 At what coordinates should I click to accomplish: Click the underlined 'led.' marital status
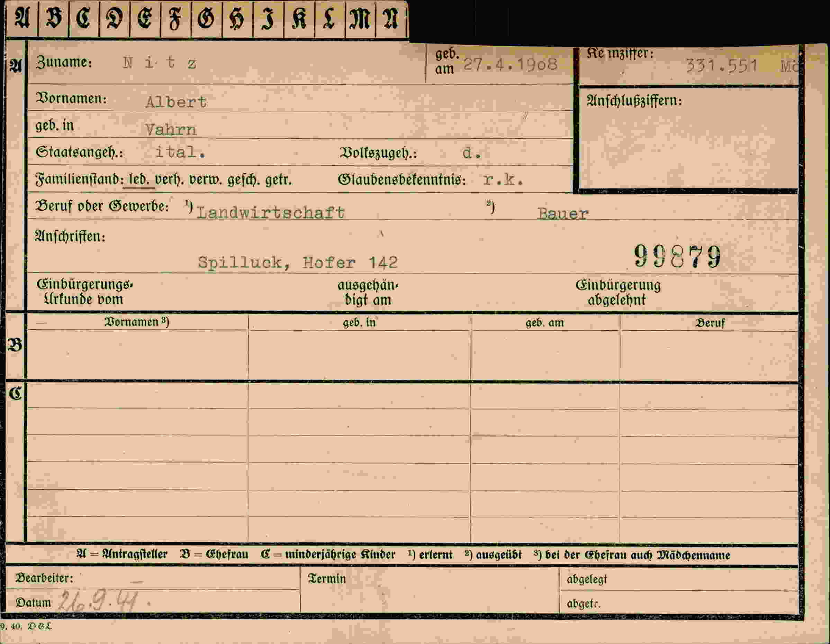point(139,179)
